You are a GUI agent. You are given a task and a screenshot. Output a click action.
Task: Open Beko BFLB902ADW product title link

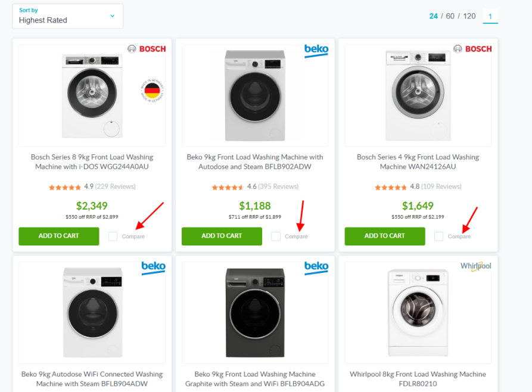coord(255,162)
